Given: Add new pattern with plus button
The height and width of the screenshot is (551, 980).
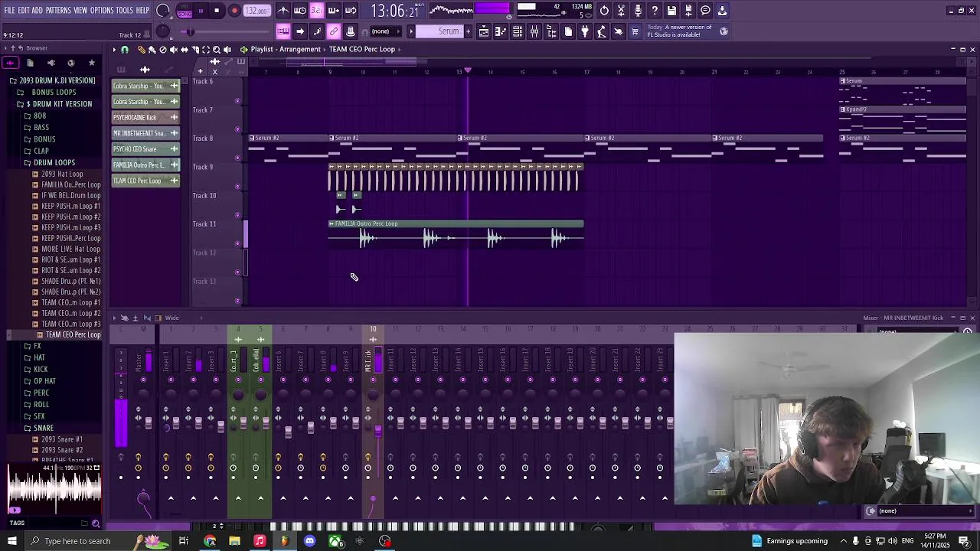Looking at the screenshot, I should [x=469, y=31].
